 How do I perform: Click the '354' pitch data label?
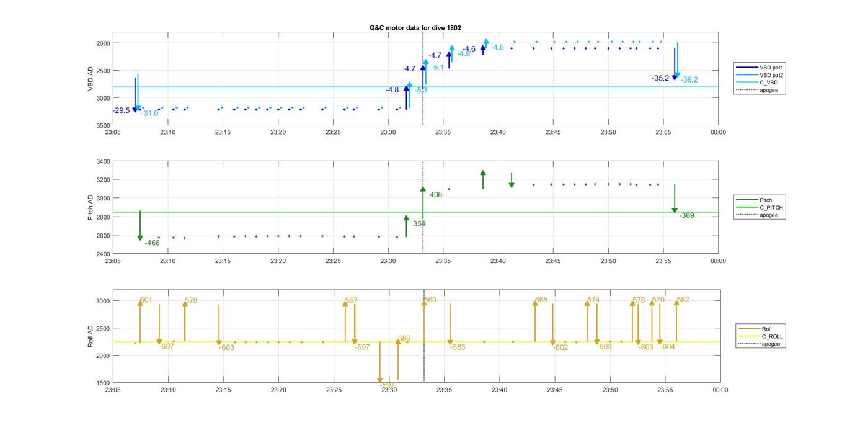[419, 224]
